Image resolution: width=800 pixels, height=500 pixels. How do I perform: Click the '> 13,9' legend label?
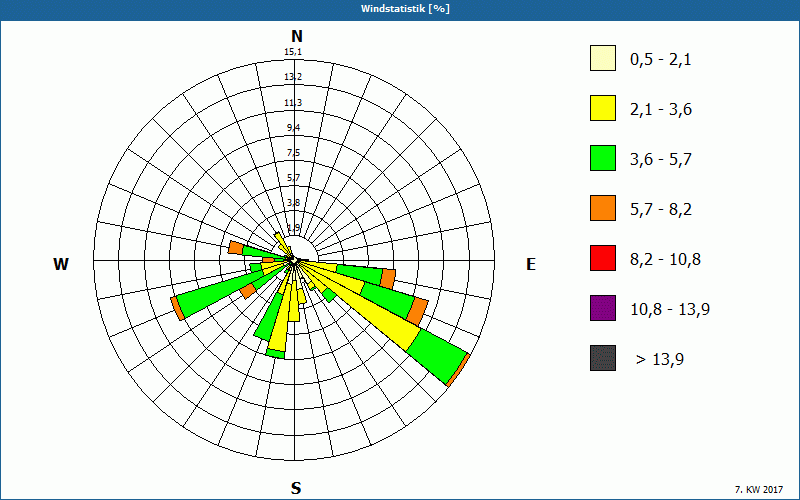[660, 360]
